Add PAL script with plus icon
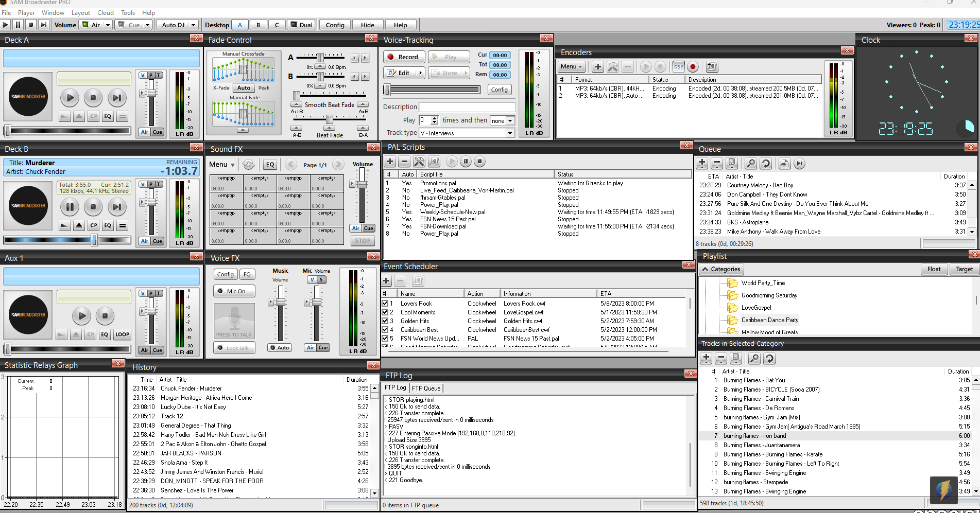Screen dimensions: 980x513 click(390, 162)
